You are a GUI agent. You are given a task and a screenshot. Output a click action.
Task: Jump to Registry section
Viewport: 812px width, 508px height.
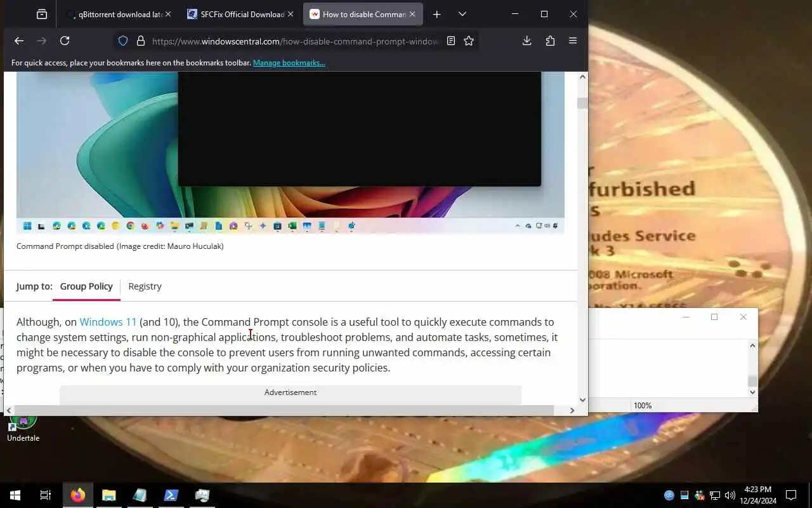click(x=145, y=286)
